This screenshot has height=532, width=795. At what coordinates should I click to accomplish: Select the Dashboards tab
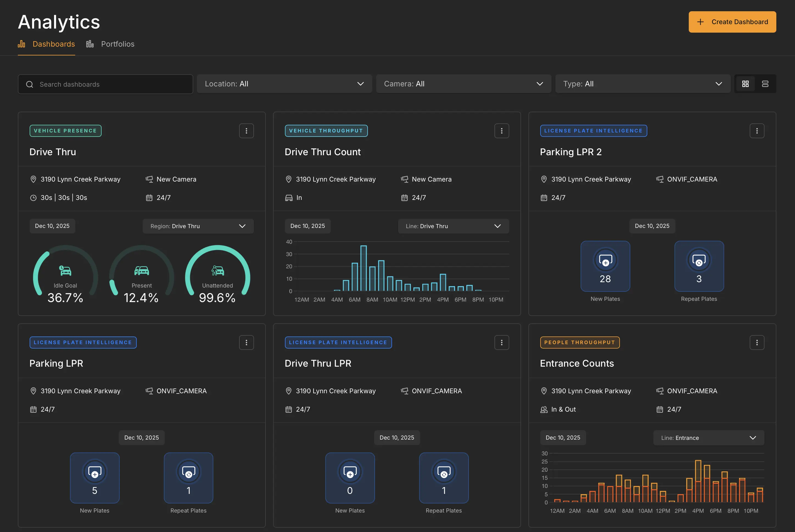point(54,44)
